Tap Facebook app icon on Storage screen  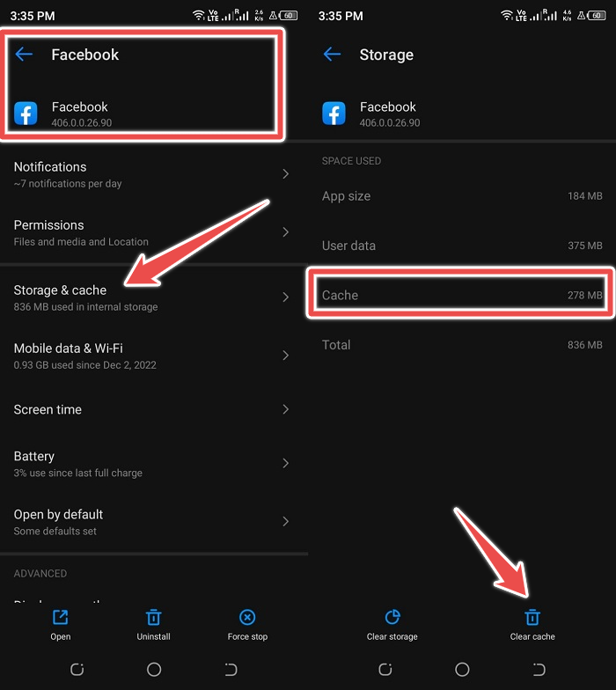click(x=334, y=114)
